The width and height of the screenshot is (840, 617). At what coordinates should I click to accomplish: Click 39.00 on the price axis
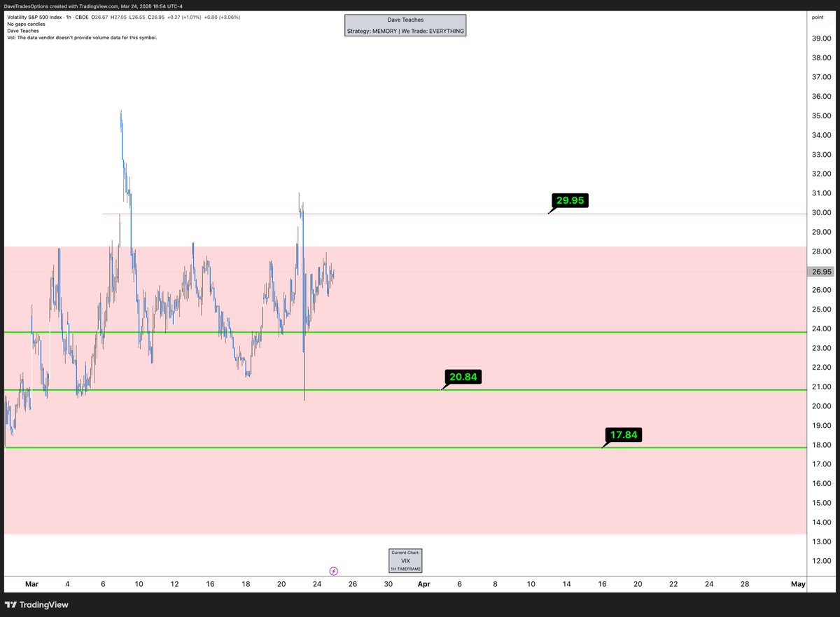tap(820, 39)
